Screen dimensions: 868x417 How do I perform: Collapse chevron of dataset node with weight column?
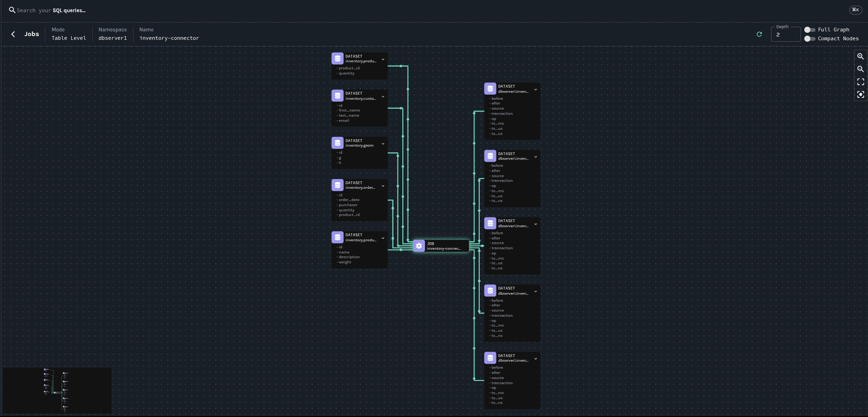[x=383, y=238]
